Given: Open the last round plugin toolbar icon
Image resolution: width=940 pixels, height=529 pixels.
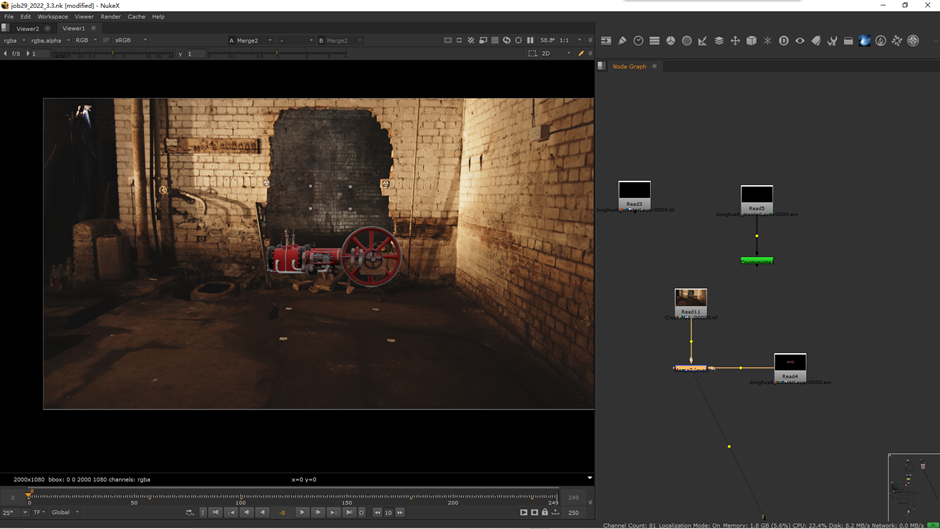Looking at the screenshot, I should pyautogui.click(x=913, y=41).
